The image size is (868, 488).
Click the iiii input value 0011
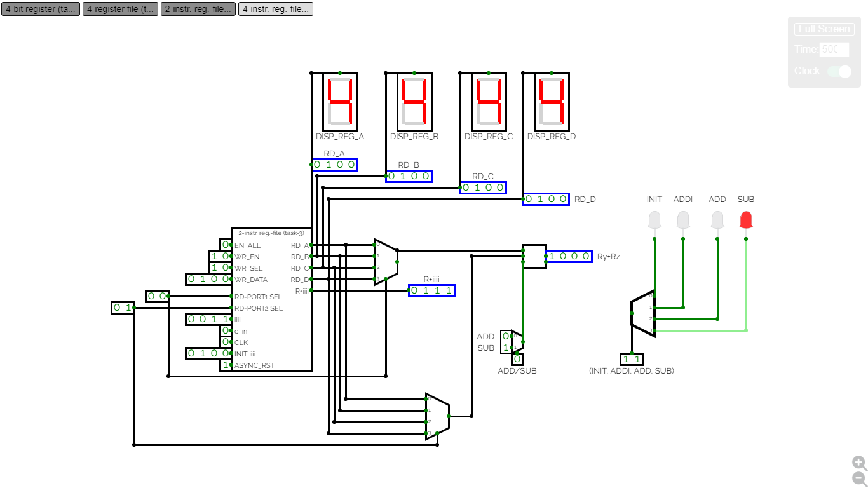[x=208, y=320]
